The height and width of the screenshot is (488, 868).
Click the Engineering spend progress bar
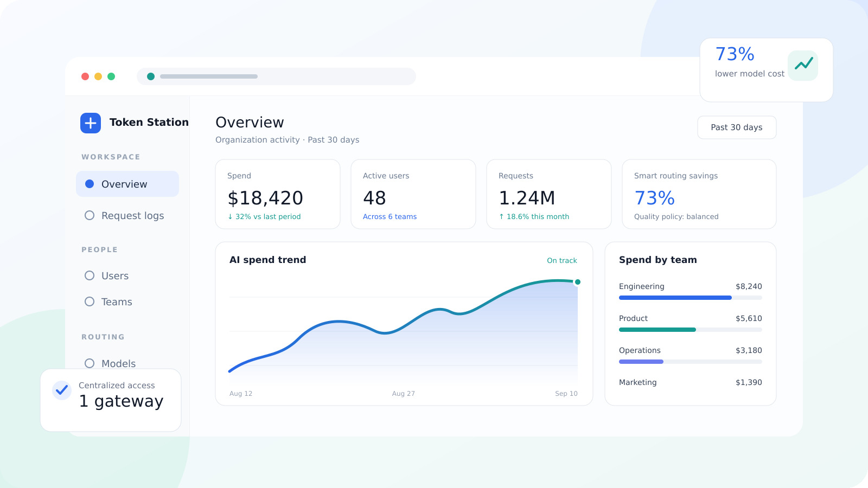point(691,298)
